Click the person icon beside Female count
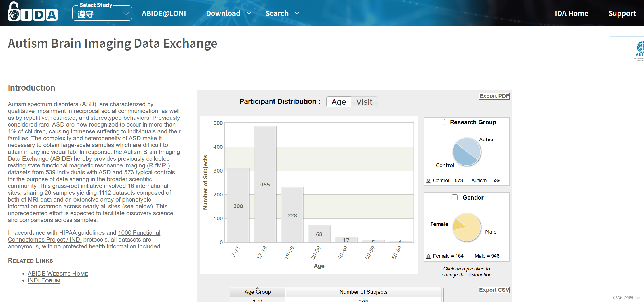The image size is (644, 302). [x=428, y=256]
